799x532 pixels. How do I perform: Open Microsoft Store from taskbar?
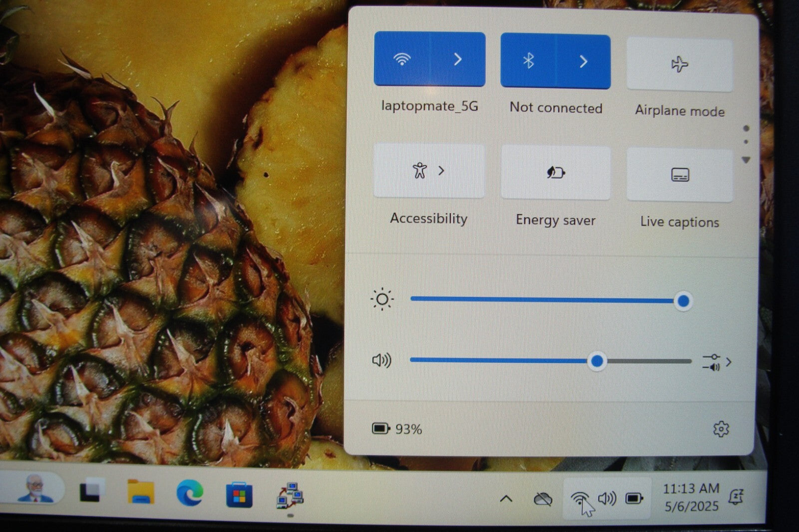239,495
